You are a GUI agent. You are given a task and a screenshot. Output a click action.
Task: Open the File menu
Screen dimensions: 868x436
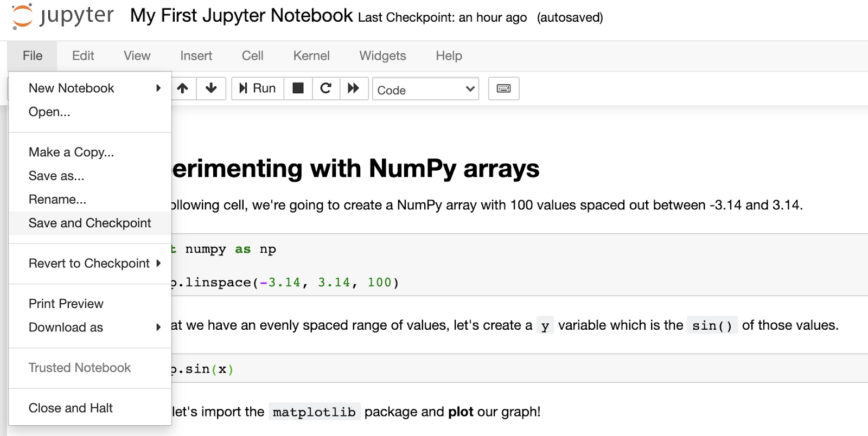[x=33, y=56]
